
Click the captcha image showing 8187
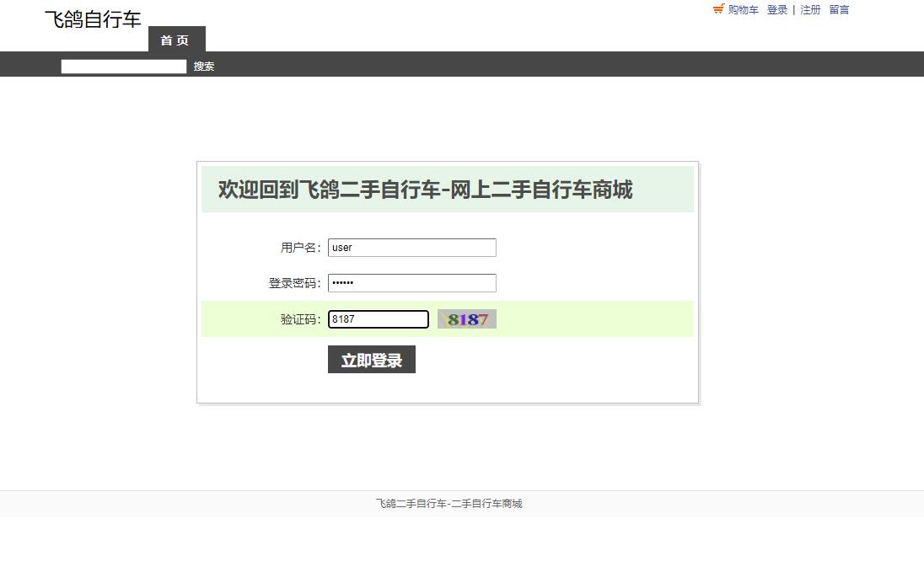tap(466, 318)
